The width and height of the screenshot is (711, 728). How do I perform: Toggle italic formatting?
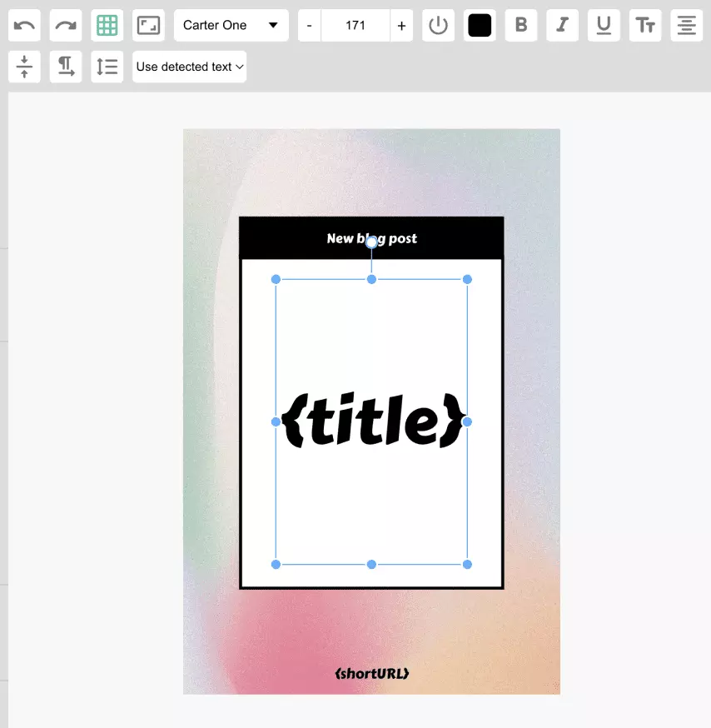coord(562,25)
